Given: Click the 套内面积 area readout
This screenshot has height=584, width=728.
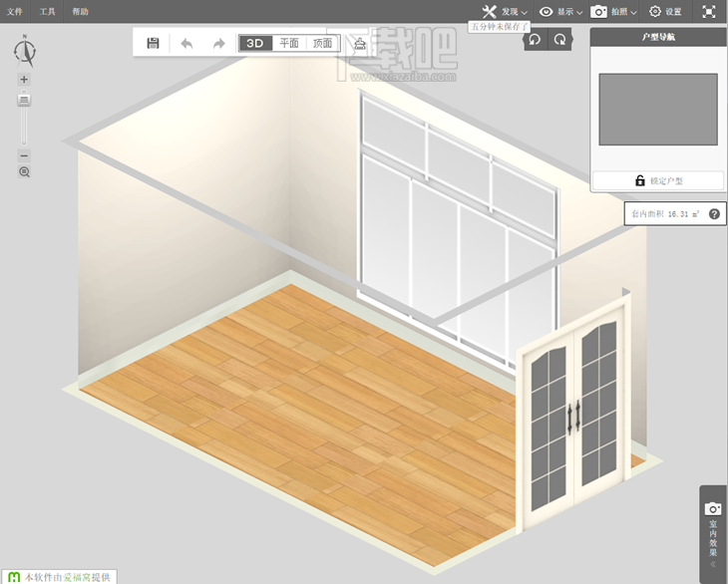Looking at the screenshot, I should 665,214.
